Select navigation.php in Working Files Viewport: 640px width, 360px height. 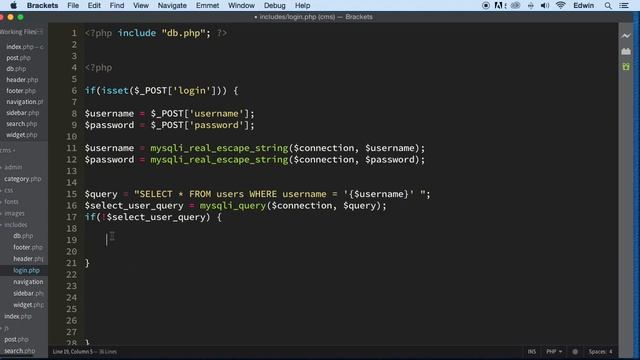(24, 102)
